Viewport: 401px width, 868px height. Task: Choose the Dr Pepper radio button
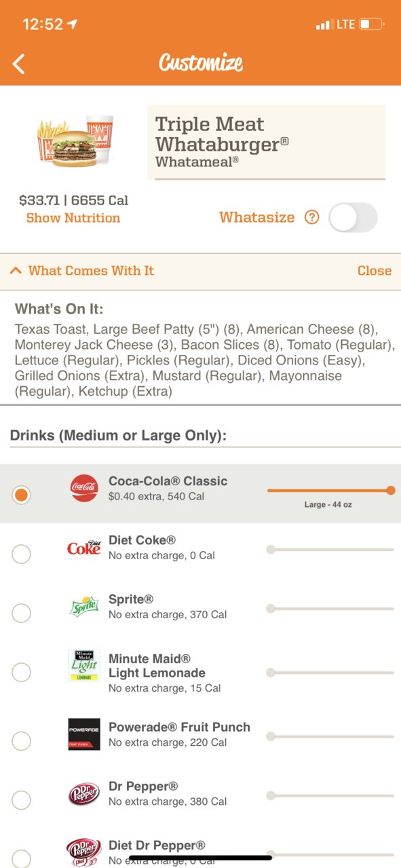pyautogui.click(x=21, y=800)
